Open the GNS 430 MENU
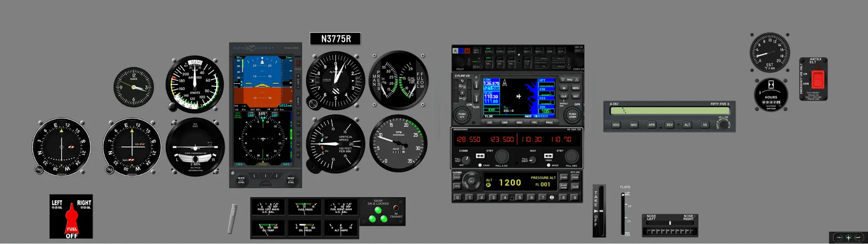 pyautogui.click(x=576, y=88)
